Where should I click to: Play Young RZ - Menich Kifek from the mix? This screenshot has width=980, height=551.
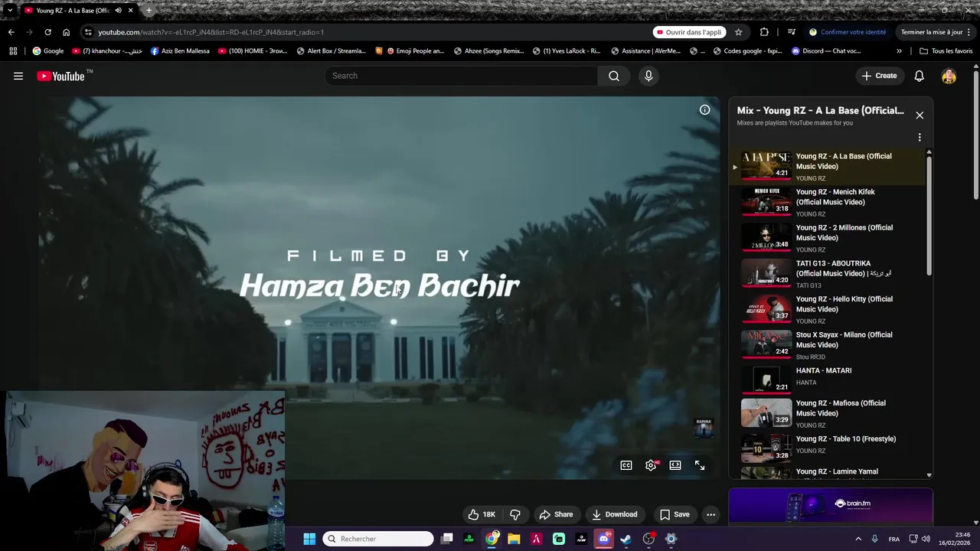click(x=828, y=202)
